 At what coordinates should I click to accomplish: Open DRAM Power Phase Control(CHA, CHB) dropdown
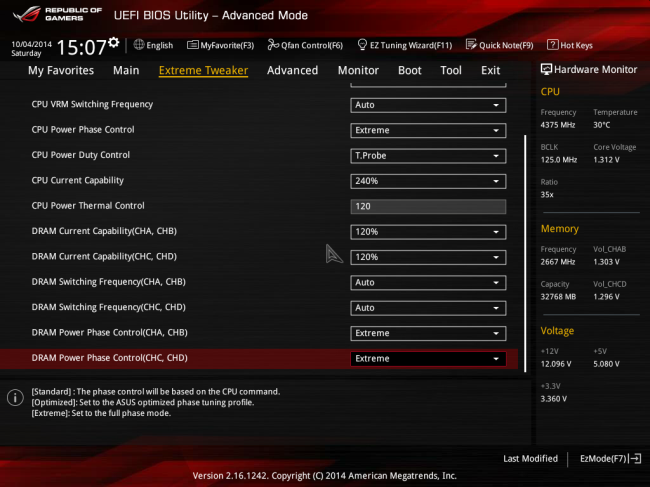(428, 333)
